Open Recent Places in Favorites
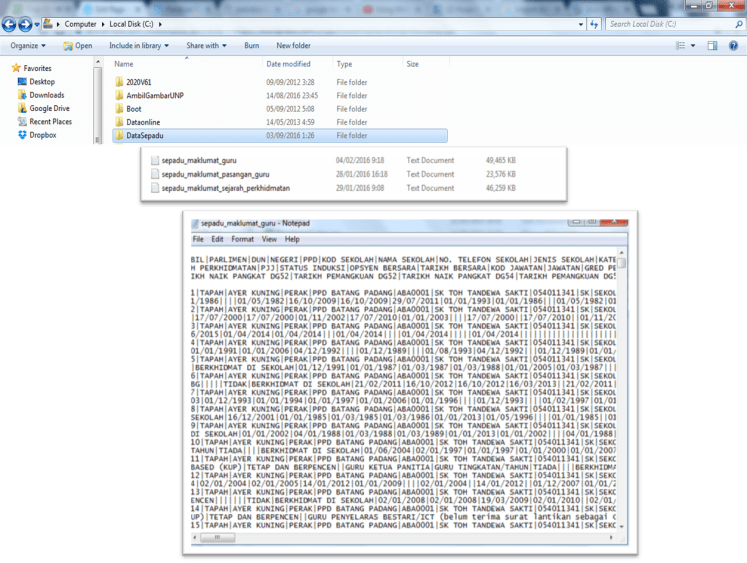This screenshot has width=747, height=563. tap(50, 121)
